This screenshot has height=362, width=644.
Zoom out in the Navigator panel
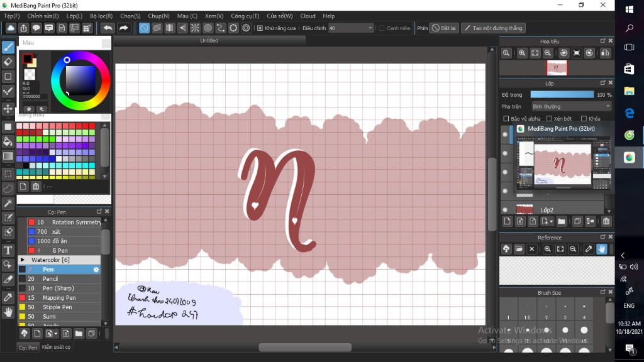tap(548, 53)
